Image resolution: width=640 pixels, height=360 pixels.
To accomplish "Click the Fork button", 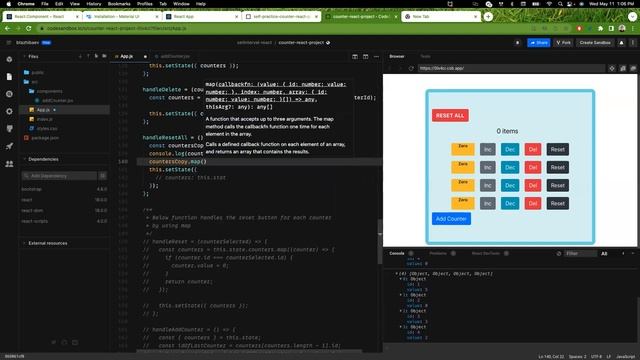I will point(563,42).
